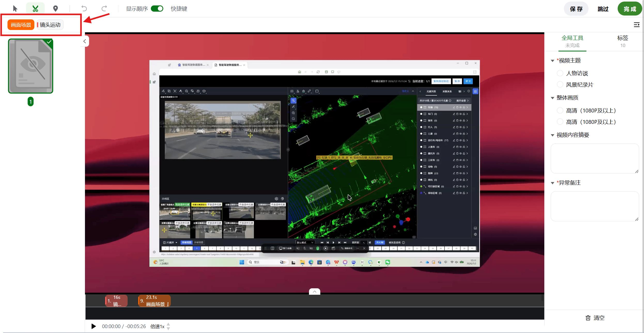Collapse the 整体画质 section
Screen dimensions: 644x333
(x=553, y=98)
